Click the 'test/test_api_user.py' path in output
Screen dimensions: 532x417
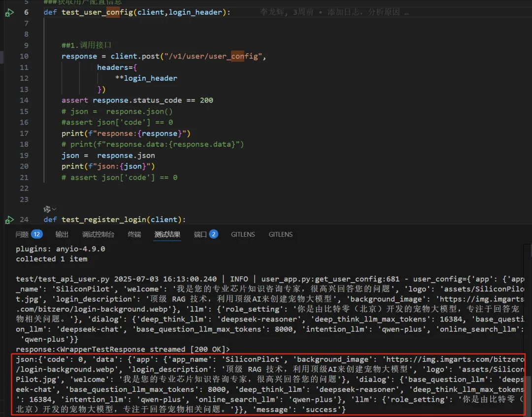63,279
